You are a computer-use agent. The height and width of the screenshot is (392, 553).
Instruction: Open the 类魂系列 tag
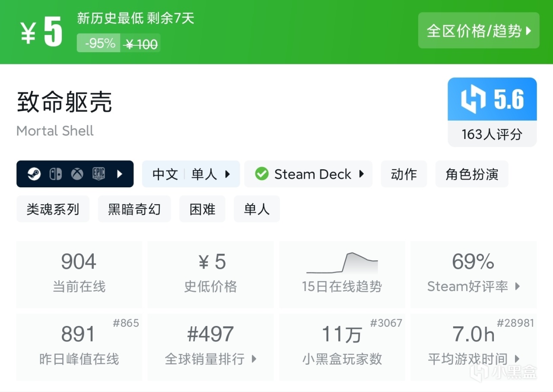click(x=53, y=209)
